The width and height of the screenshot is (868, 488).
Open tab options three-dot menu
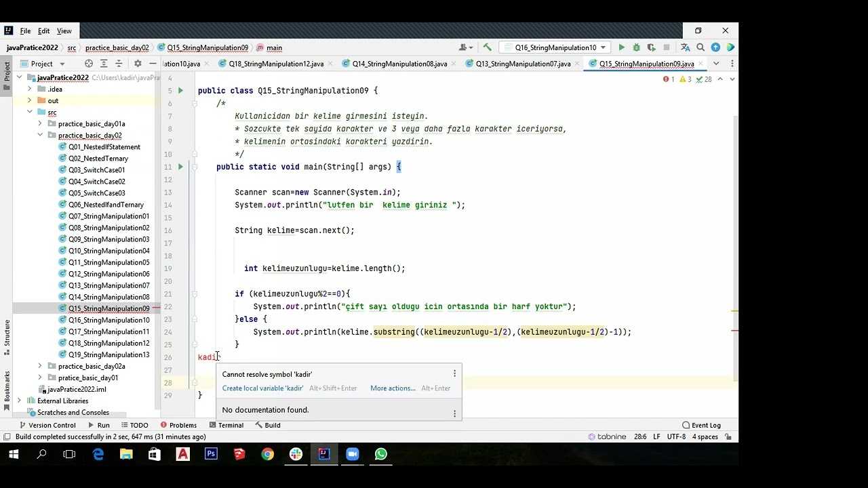732,64
